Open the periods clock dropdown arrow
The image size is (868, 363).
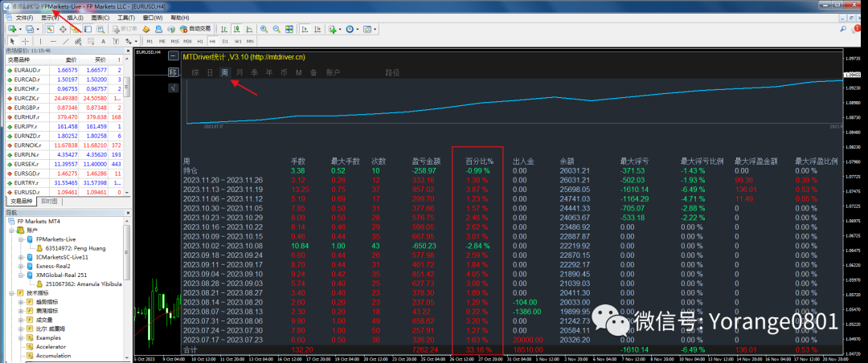tap(358, 29)
